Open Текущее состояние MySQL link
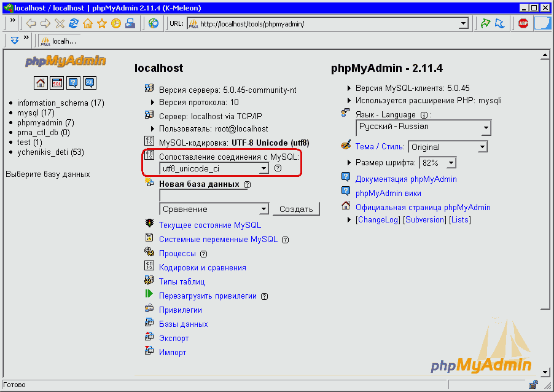The width and height of the screenshot is (554, 392). pos(210,225)
